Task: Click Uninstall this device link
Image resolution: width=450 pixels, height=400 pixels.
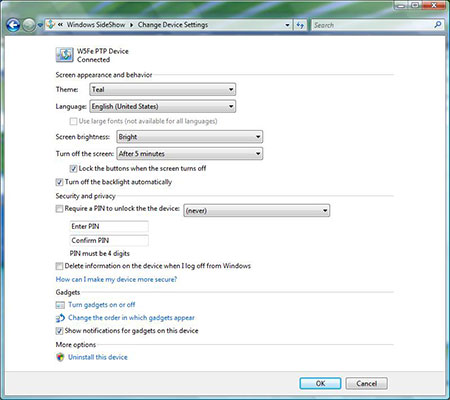Action: 98,357
